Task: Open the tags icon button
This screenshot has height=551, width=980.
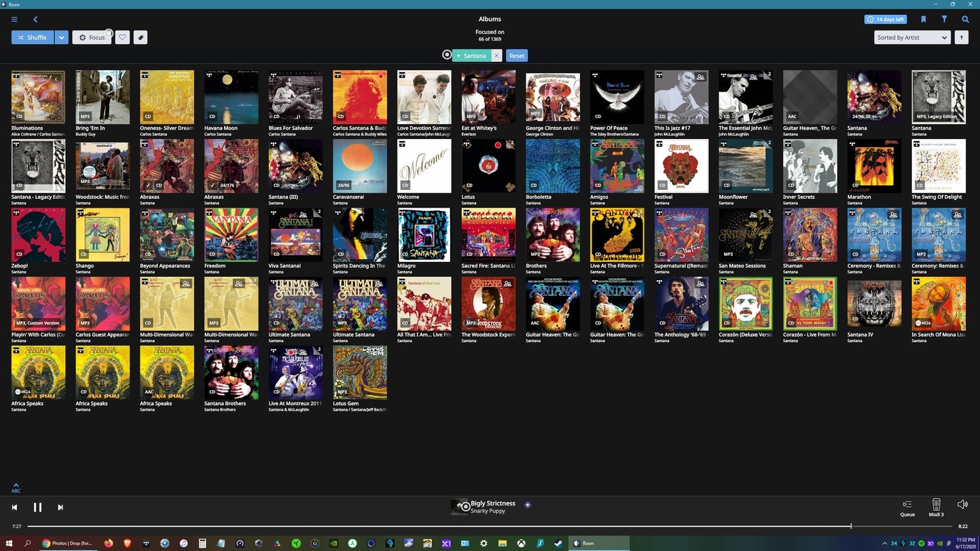Action: (x=140, y=37)
